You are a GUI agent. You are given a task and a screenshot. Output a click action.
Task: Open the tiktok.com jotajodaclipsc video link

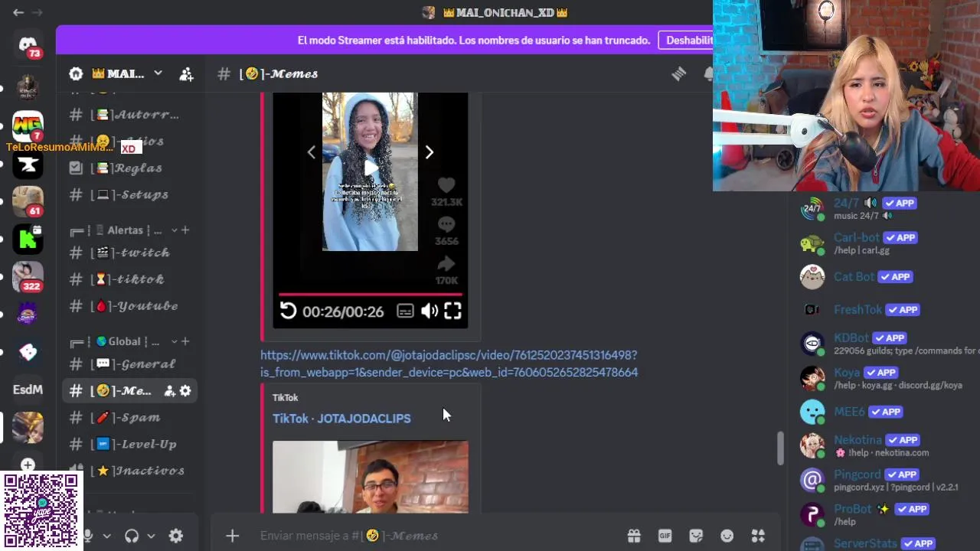[449, 364]
